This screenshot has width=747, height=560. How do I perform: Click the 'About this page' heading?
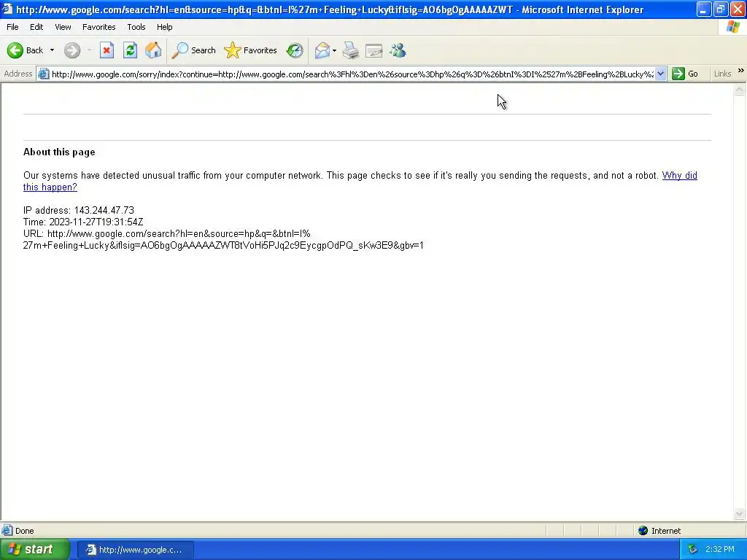(x=59, y=152)
